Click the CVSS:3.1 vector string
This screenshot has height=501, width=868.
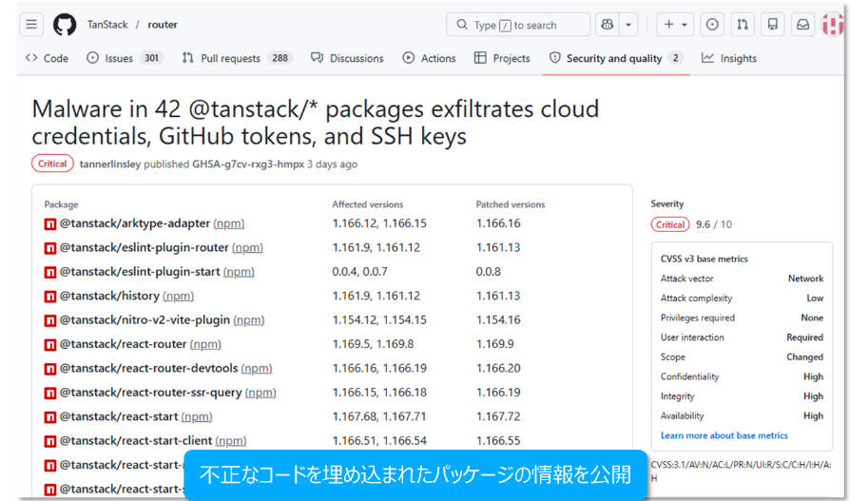coord(741,472)
